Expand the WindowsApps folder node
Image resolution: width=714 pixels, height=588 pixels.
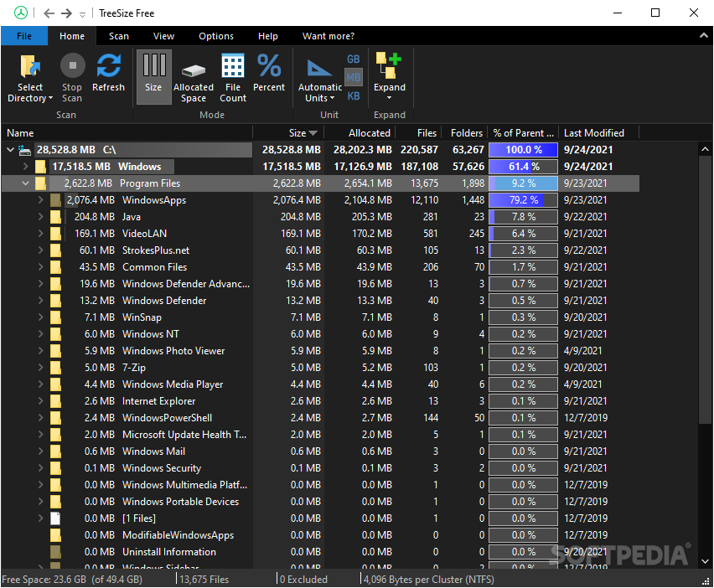point(40,200)
